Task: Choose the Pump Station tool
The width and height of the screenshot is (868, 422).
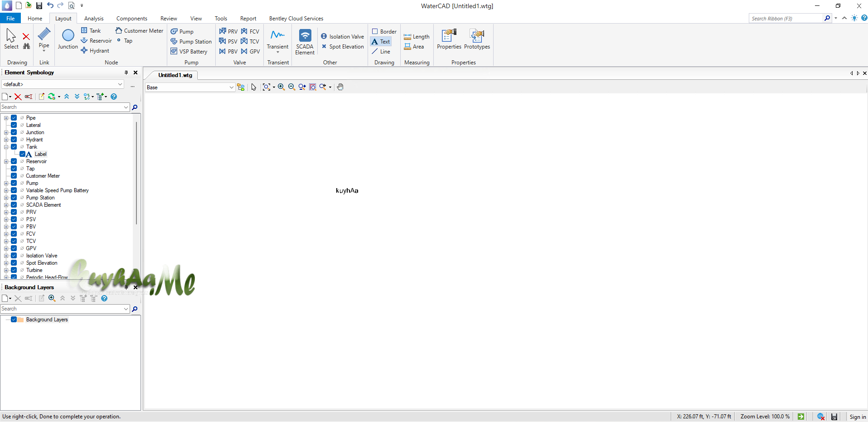Action: (x=191, y=41)
